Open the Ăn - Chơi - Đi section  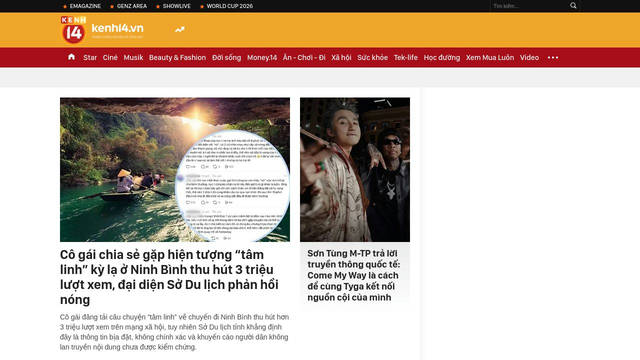tap(304, 58)
